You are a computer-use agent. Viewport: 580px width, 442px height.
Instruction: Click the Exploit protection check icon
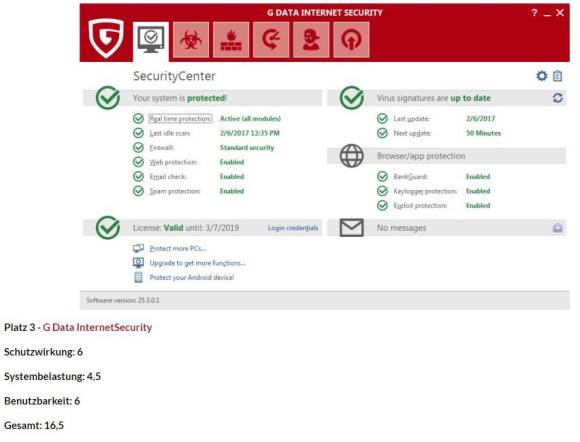[x=382, y=206]
